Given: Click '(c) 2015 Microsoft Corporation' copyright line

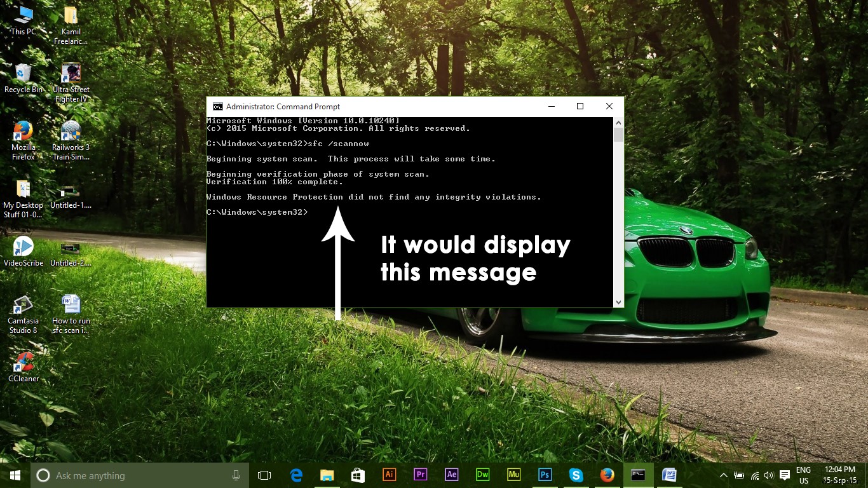Looking at the screenshot, I should (338, 128).
